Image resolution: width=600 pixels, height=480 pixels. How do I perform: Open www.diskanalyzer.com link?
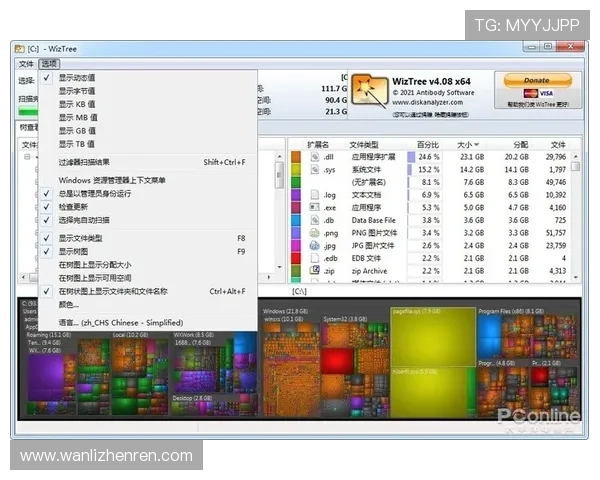click(427, 103)
